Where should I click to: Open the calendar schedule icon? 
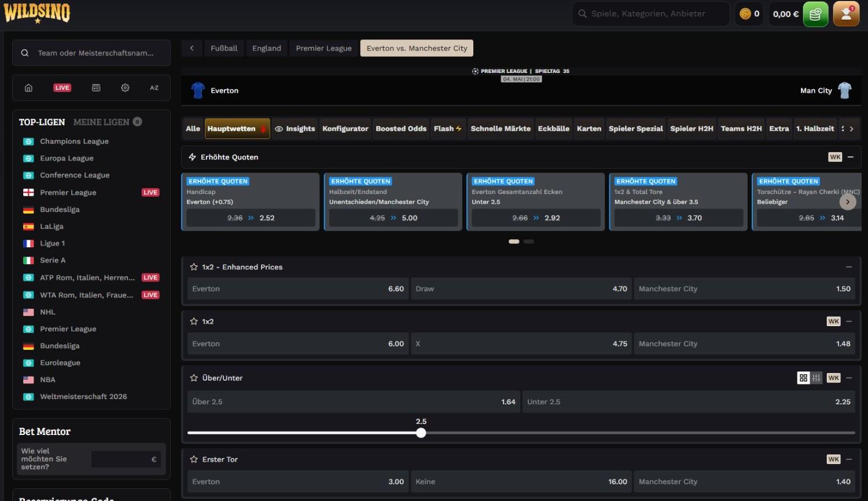click(96, 88)
